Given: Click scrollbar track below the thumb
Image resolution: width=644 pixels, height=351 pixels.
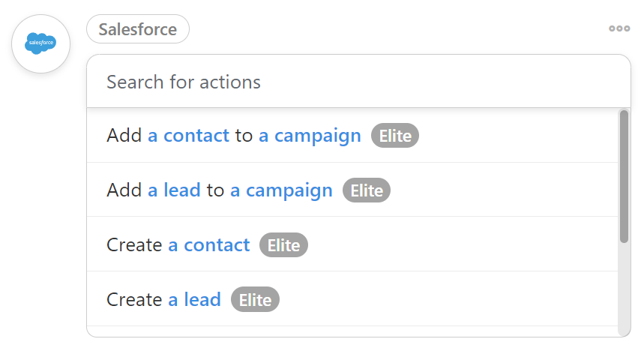Looking at the screenshot, I should (624, 288).
